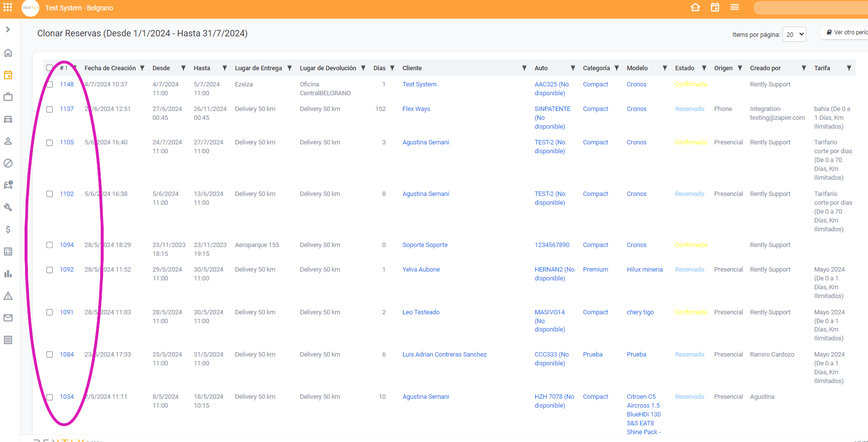868x442 pixels.
Task: Open the calendar icon in top bar
Action: point(715,7)
